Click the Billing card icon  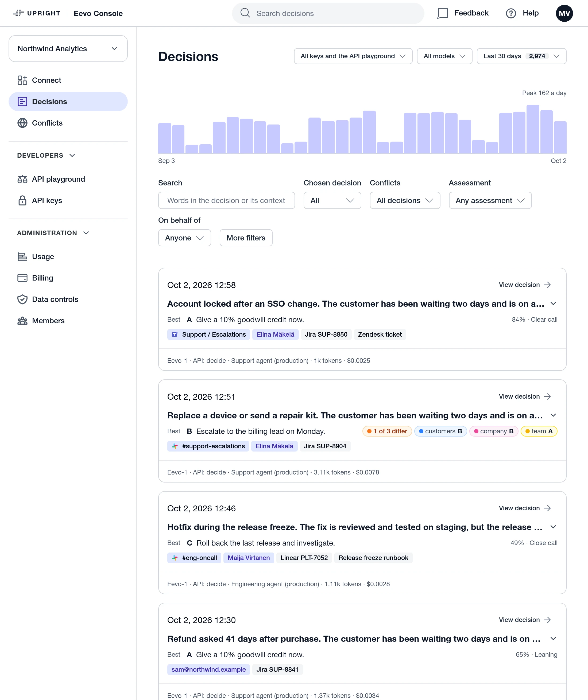point(22,278)
